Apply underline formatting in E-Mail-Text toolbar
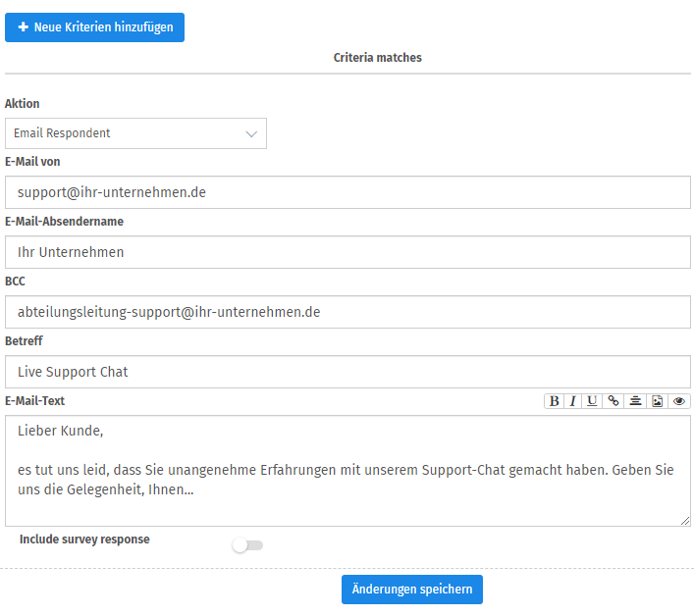694x616 pixels. 592,401
